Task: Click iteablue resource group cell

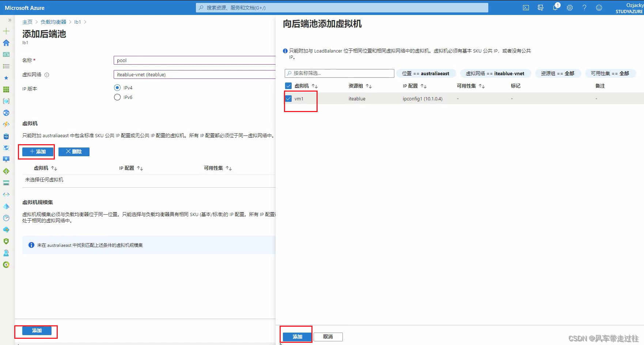Action: point(357,99)
